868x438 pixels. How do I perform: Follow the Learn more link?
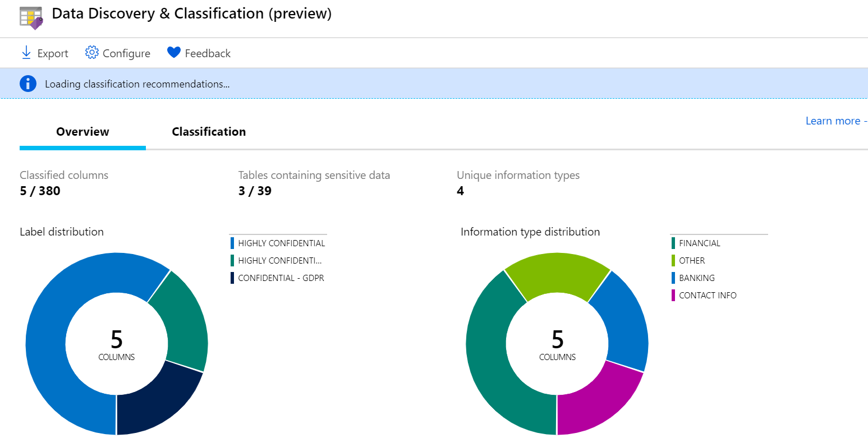click(x=833, y=121)
